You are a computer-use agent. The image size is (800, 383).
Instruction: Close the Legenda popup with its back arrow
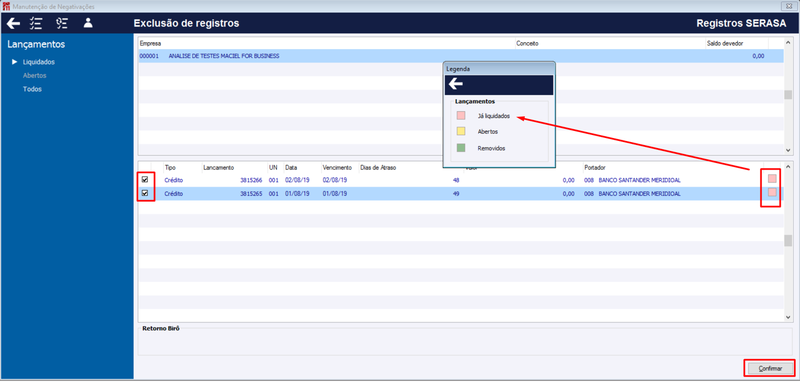point(456,85)
